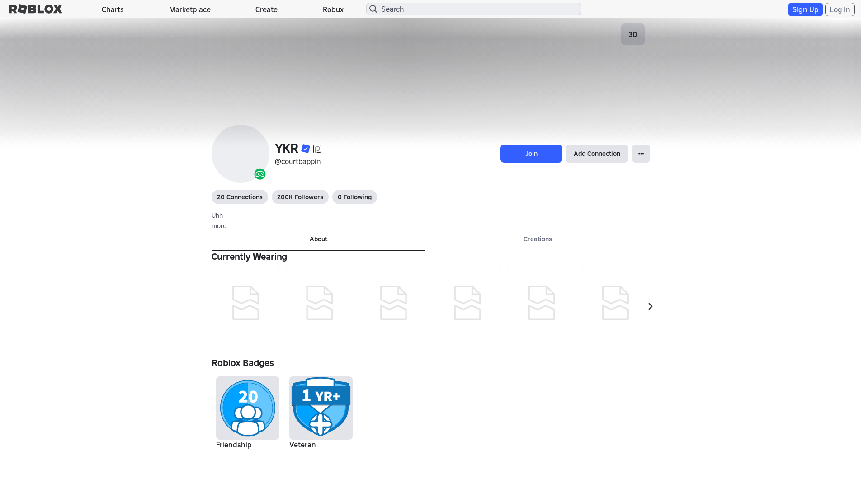Image resolution: width=868 pixels, height=488 pixels.
Task: Click the Log In button
Action: (840, 9)
